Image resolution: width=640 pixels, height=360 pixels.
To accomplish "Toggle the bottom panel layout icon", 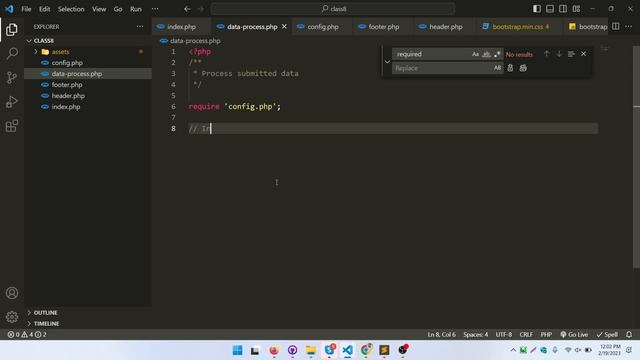I will pos(550,9).
